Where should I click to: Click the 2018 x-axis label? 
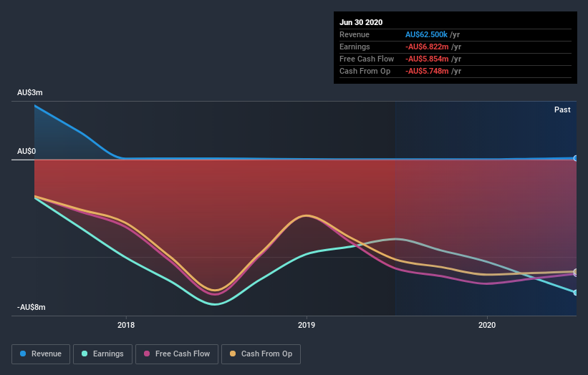tap(126, 325)
